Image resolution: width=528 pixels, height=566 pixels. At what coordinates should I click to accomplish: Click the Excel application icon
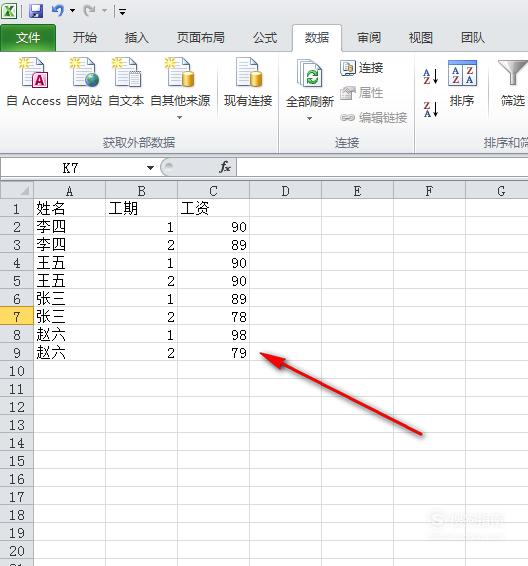[9, 11]
